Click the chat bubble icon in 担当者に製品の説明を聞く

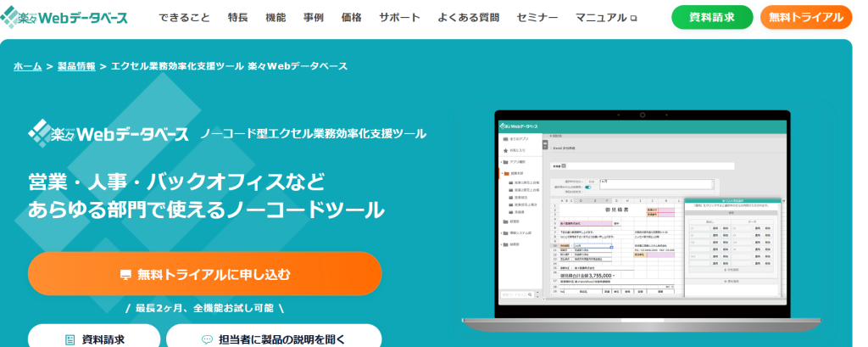[207, 339]
